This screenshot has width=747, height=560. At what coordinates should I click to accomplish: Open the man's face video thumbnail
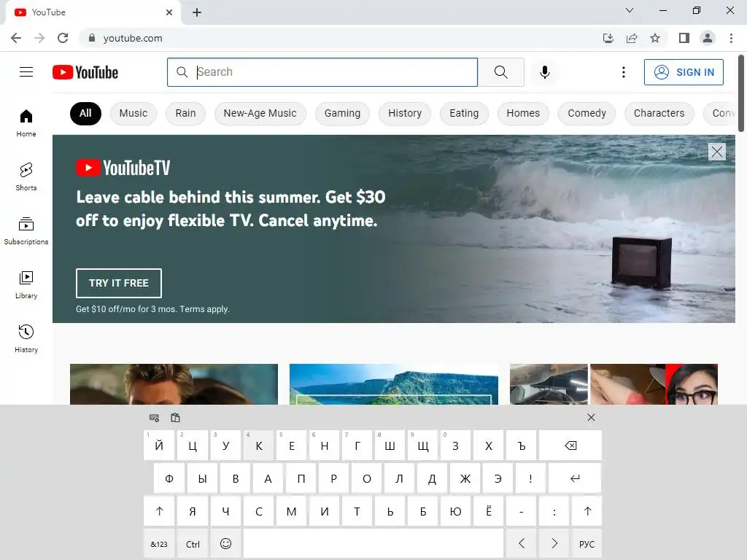[174, 384]
